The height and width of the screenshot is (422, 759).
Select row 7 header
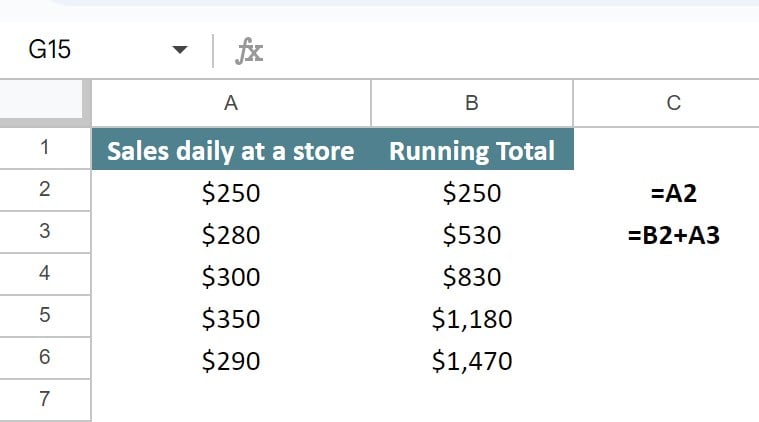(44, 401)
